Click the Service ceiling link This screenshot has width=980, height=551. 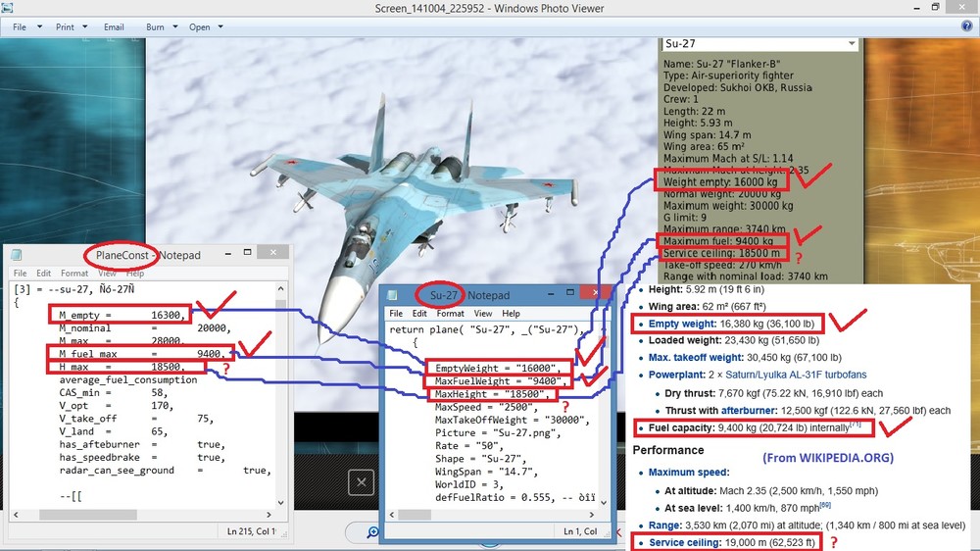[685, 542]
